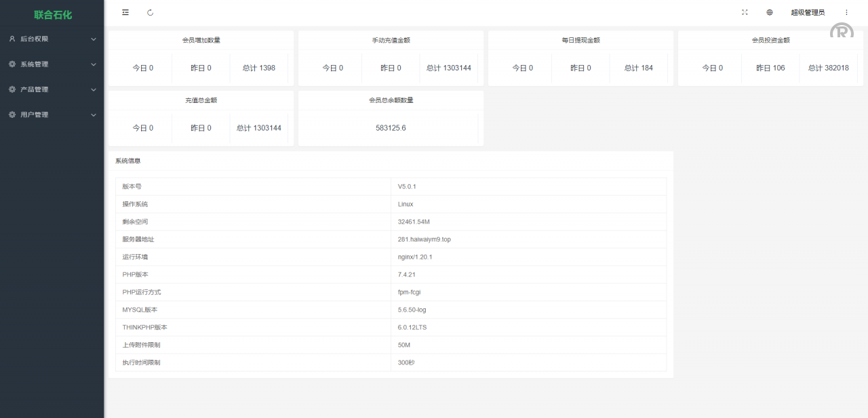Enter fullscreen mode via the top-right icon
This screenshot has width=868, height=418.
tap(745, 12)
